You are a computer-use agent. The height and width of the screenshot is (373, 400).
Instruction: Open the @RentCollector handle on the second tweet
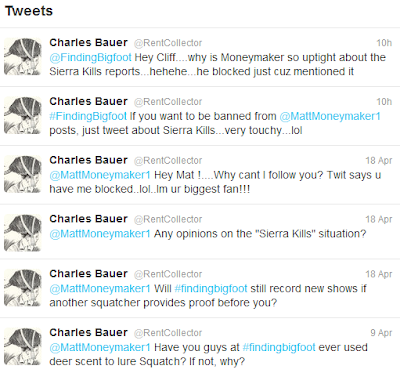point(168,102)
